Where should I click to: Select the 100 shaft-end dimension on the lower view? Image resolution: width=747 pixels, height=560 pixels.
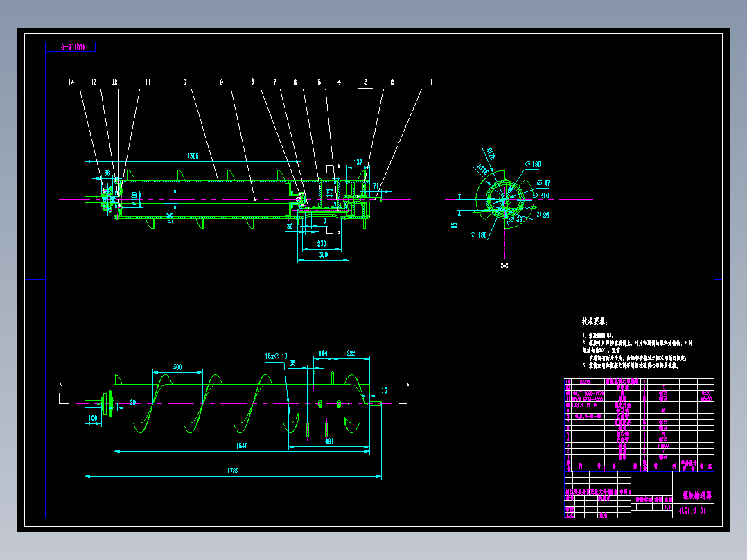coord(92,419)
